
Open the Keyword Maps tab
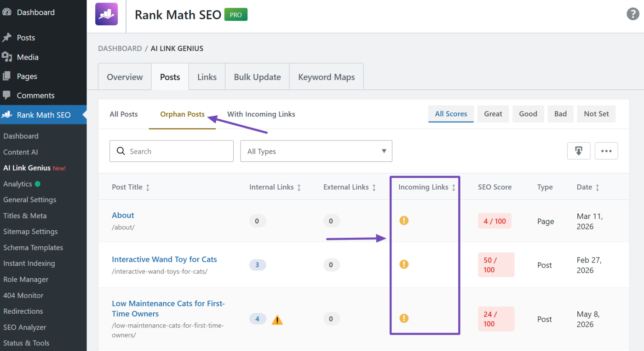click(327, 77)
